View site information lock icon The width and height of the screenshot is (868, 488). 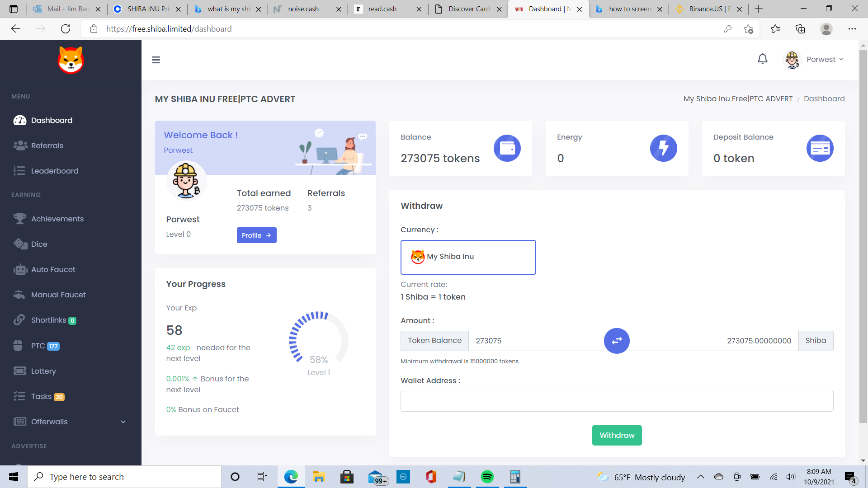pos(94,29)
